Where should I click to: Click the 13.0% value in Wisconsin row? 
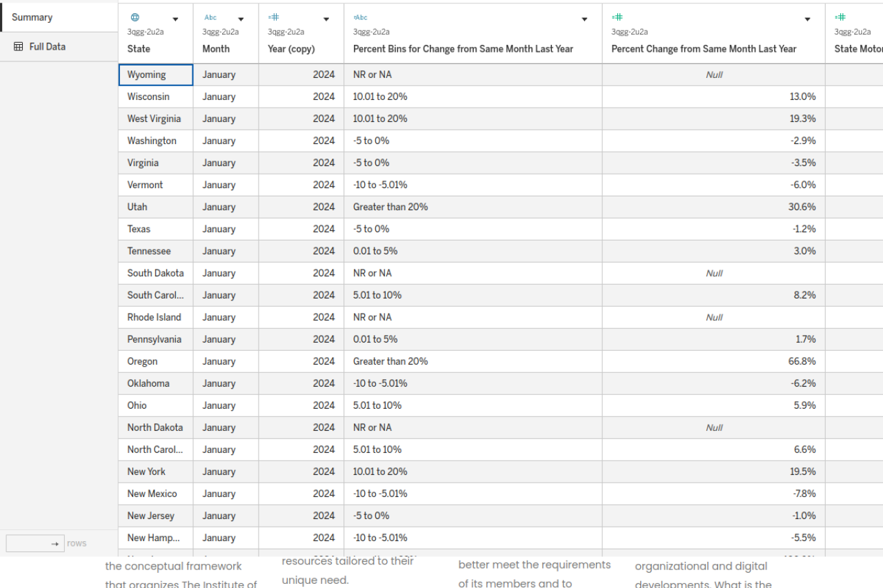(x=803, y=97)
